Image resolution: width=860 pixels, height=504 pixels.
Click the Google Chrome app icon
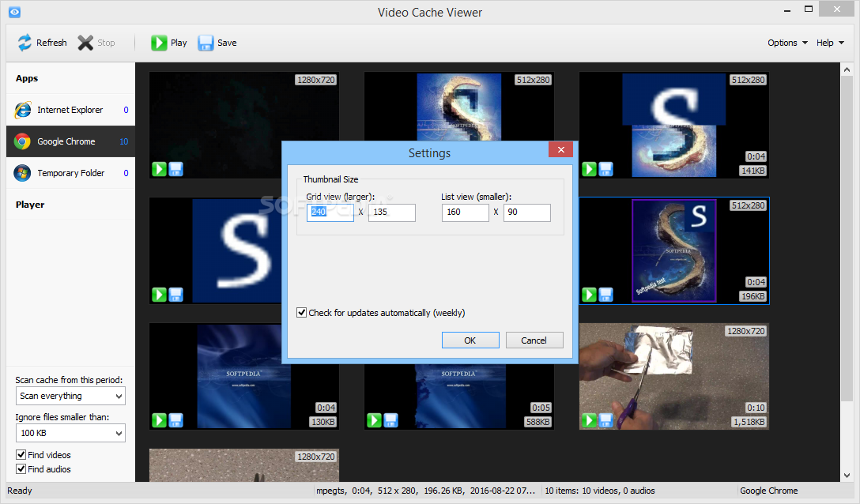point(22,141)
